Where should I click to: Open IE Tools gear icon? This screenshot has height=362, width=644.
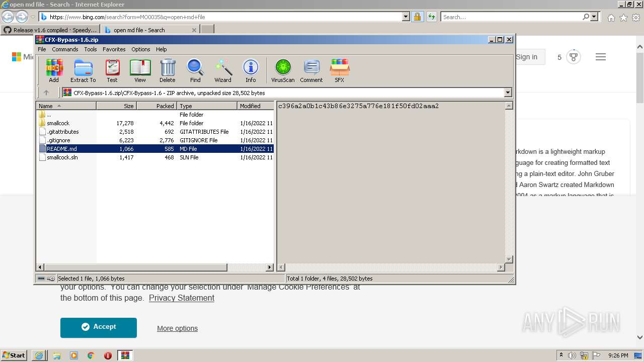click(636, 18)
